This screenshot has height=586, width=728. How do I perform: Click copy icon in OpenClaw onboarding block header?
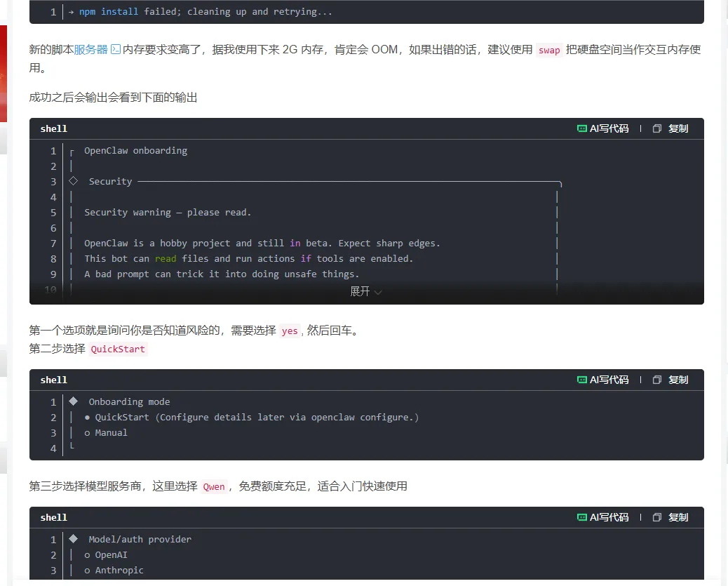[657, 128]
